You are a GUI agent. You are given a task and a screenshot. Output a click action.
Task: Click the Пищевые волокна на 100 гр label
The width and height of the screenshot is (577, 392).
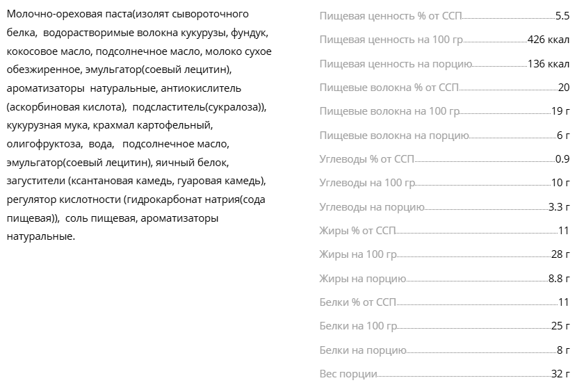[x=389, y=111]
